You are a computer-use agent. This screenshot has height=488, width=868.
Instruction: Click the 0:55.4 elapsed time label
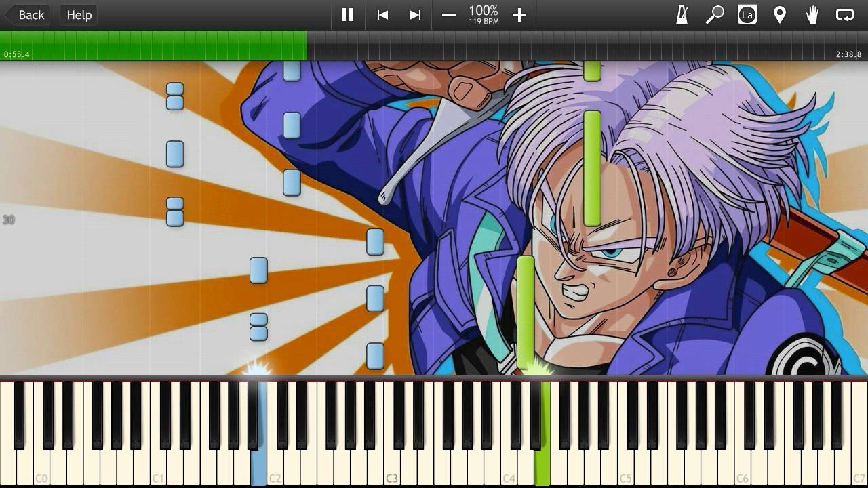(x=16, y=54)
